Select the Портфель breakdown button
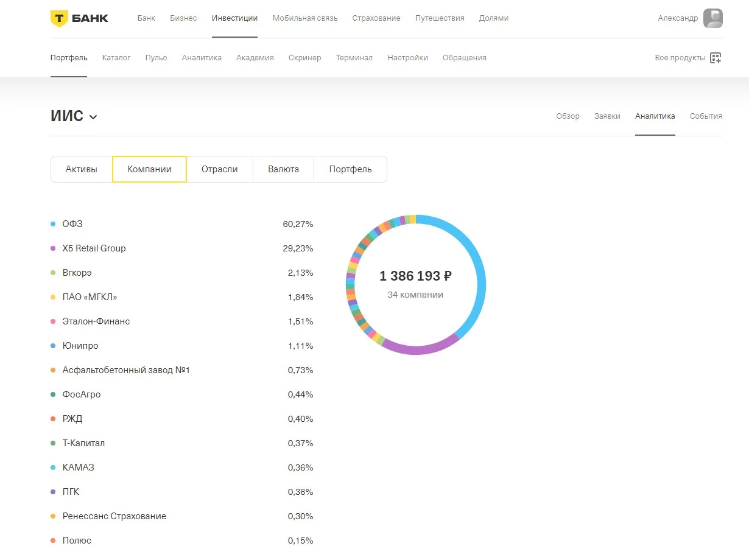This screenshot has height=560, width=749. click(350, 169)
